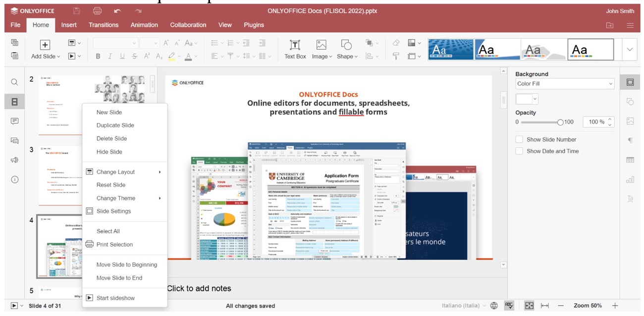This screenshot has width=644, height=316.
Task: Enable Show Slide Number
Action: pyautogui.click(x=519, y=139)
